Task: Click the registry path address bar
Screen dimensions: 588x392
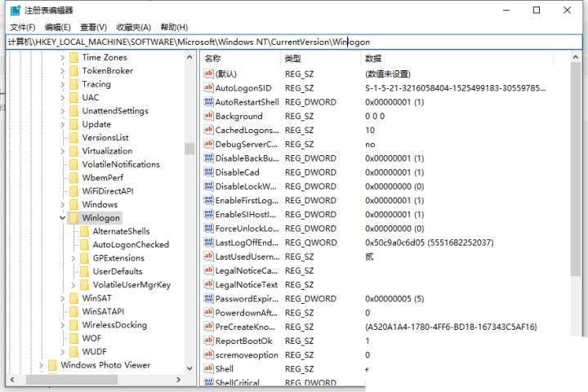Action: coord(294,42)
